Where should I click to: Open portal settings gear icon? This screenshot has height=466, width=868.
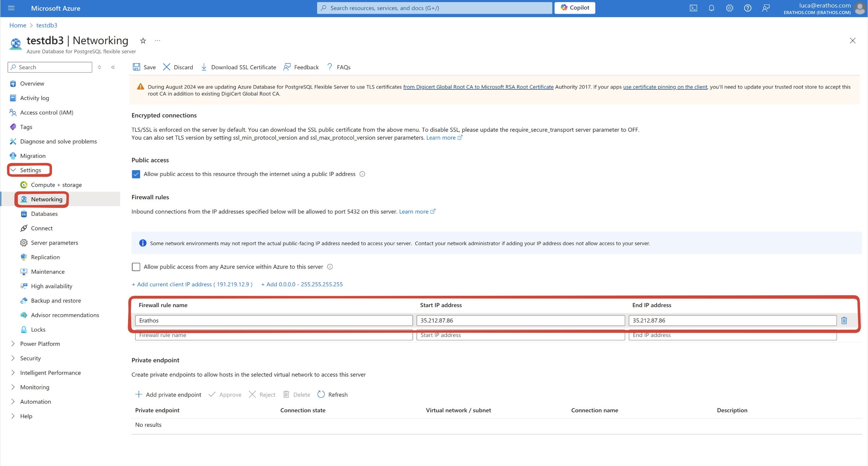[729, 8]
